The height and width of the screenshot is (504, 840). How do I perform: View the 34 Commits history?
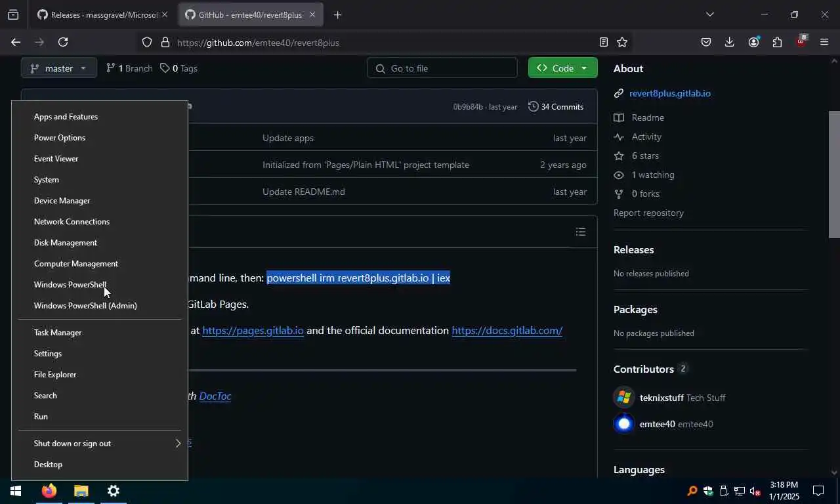[556, 106]
